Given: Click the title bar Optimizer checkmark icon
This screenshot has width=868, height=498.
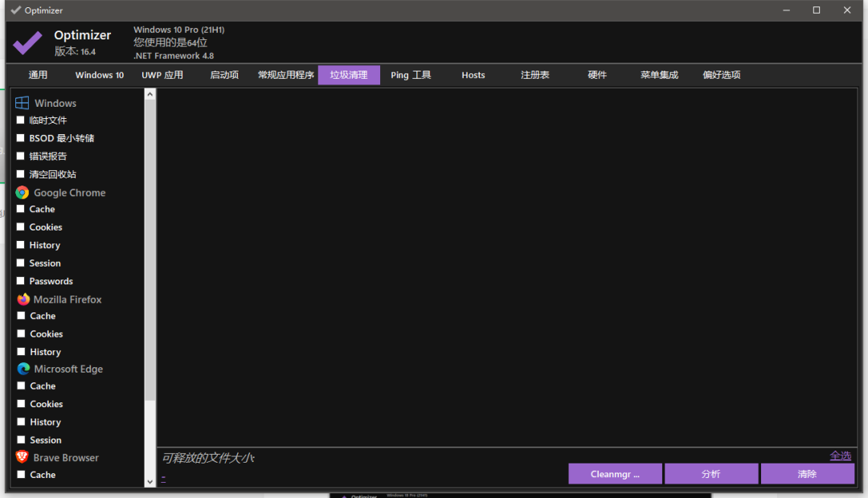Looking at the screenshot, I should (16, 10).
